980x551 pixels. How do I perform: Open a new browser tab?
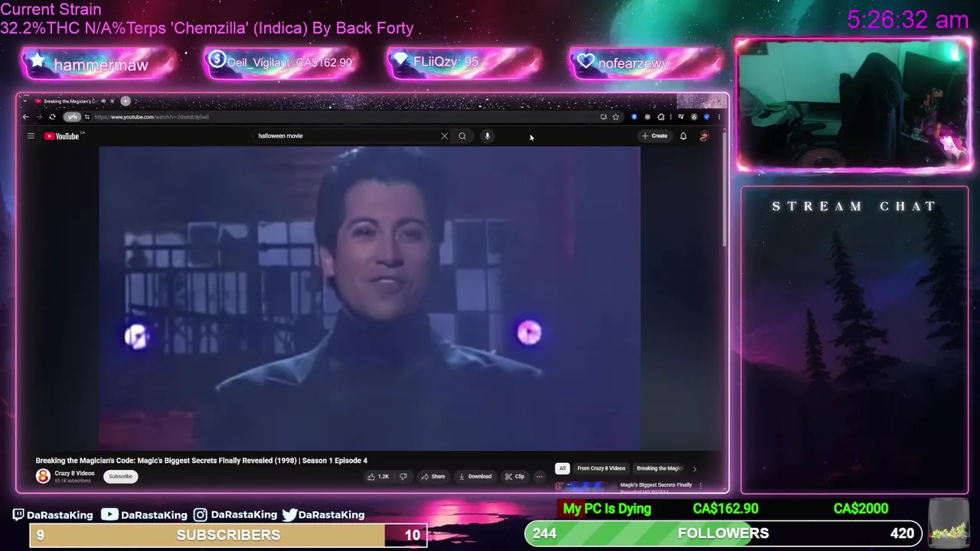(x=126, y=101)
